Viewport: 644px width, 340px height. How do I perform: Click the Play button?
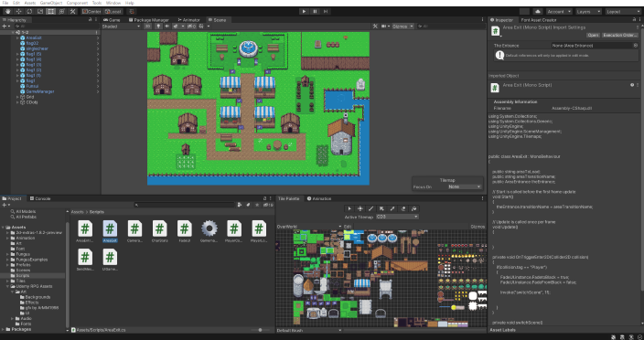click(x=304, y=12)
